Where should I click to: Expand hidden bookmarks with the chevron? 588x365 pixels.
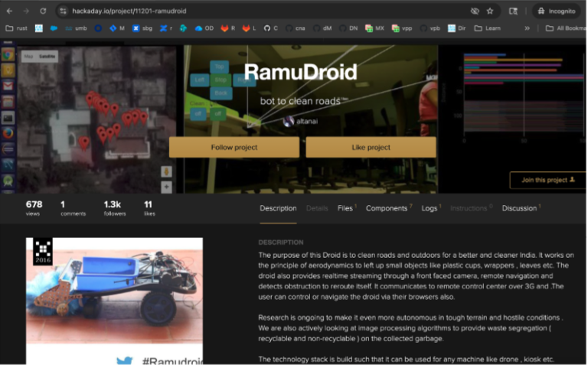click(527, 28)
